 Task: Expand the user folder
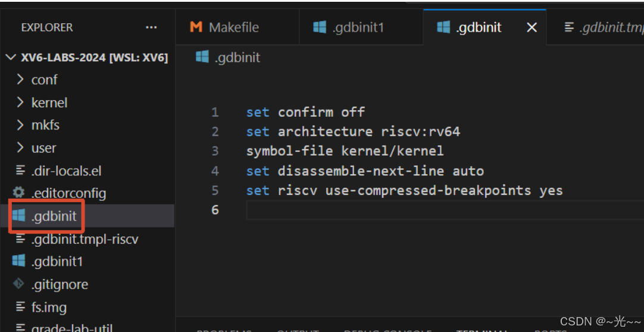point(37,148)
